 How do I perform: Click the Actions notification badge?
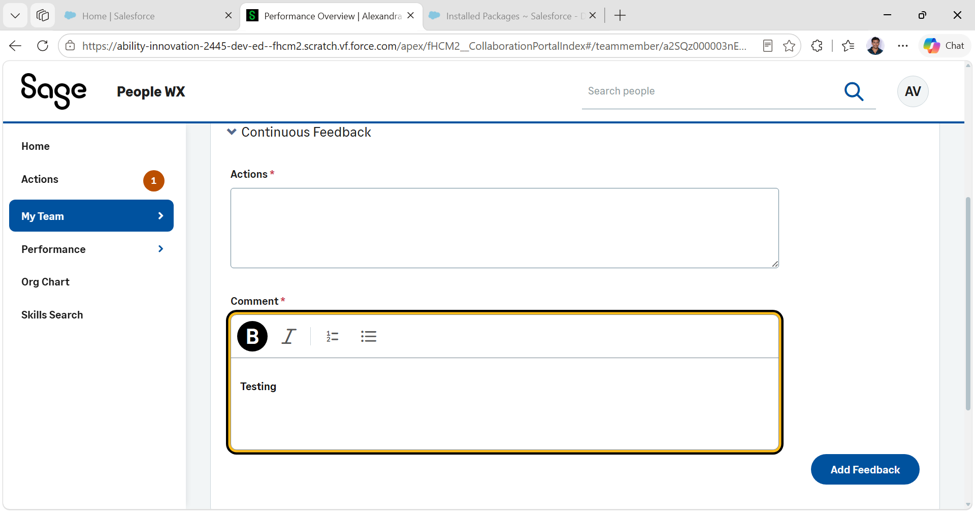click(x=154, y=180)
